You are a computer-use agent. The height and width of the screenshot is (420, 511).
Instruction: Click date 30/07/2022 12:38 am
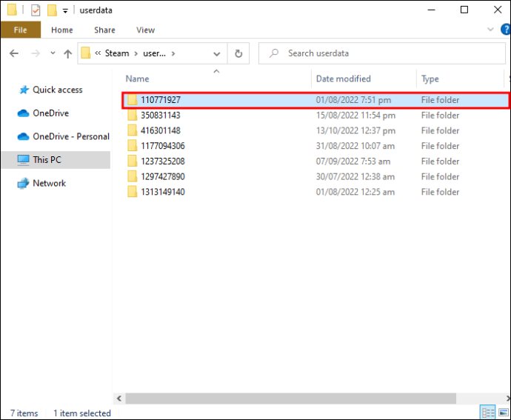point(355,176)
